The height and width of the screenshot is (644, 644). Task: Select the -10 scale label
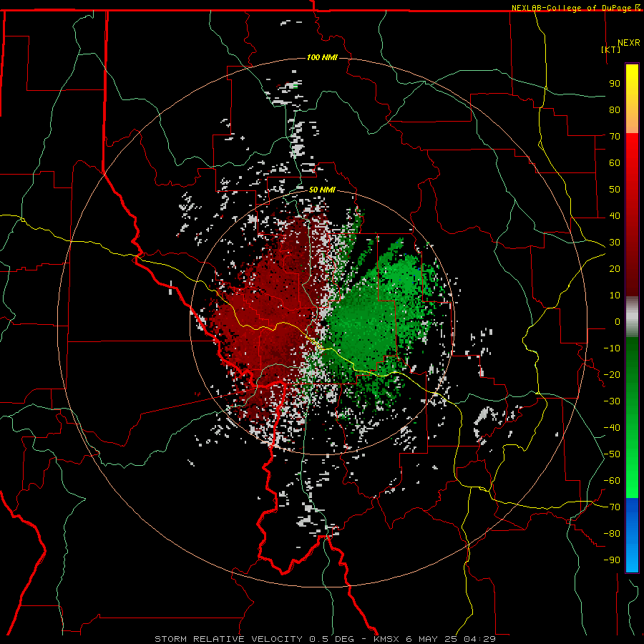(612, 348)
